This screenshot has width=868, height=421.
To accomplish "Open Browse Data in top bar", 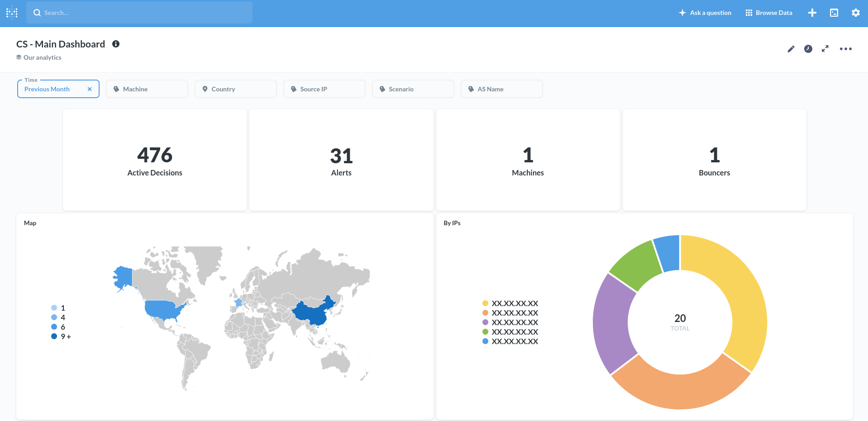I will [769, 13].
